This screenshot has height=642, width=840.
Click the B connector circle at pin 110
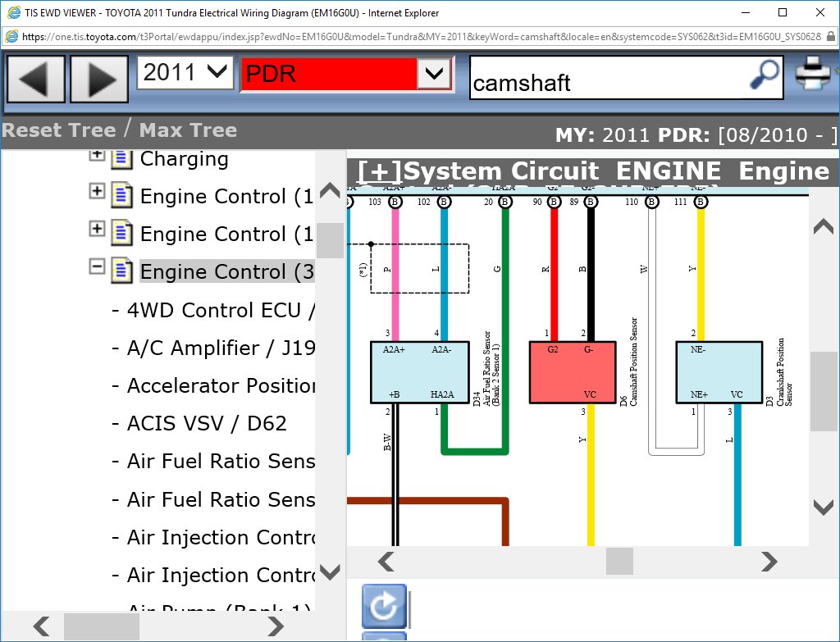pos(652,202)
